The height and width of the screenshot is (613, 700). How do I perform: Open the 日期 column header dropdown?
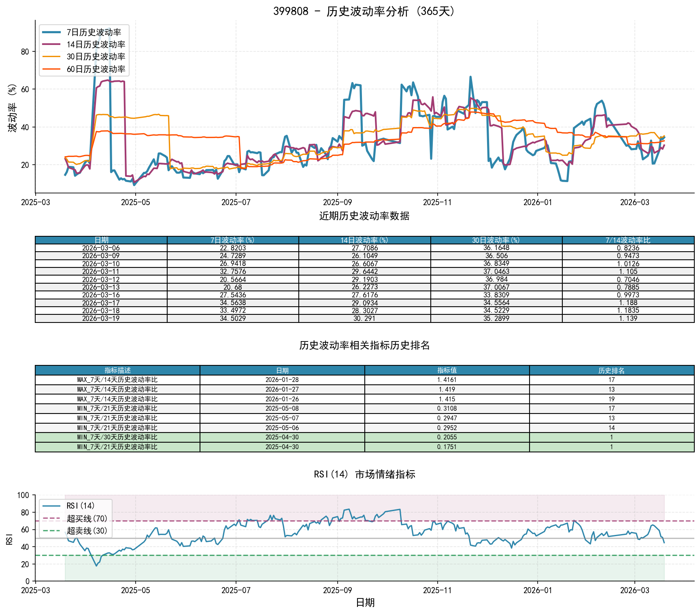pos(101,240)
